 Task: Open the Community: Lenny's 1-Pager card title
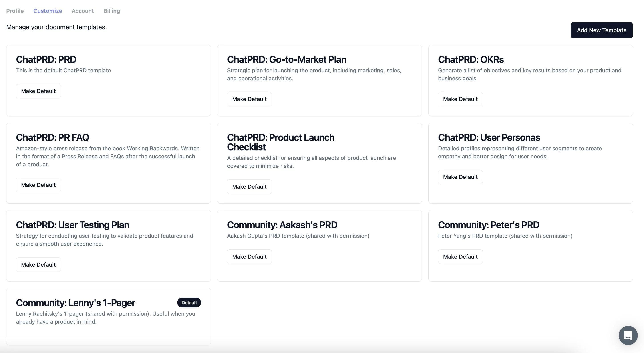pos(75,303)
